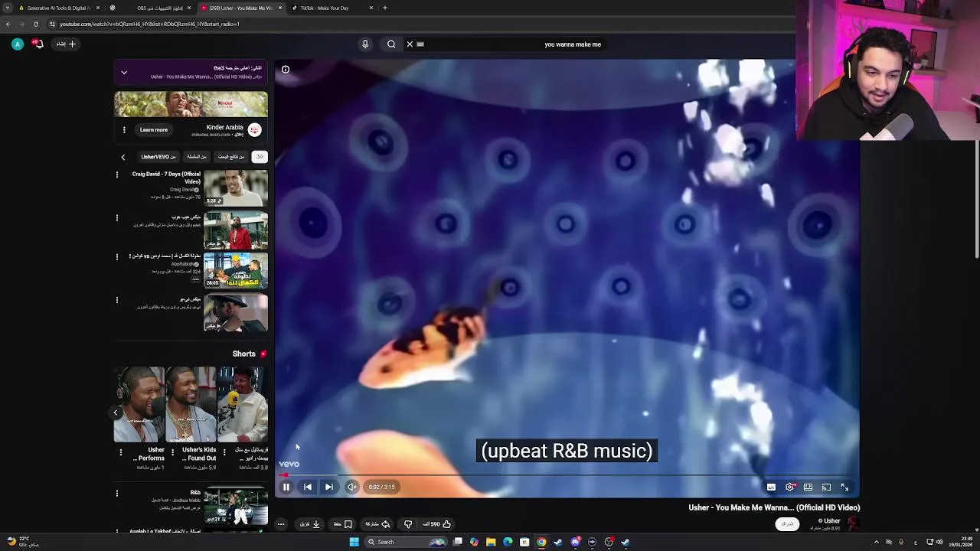980x551 pixels.
Task: Switch to the TikTok - Make Your Day tab
Action: point(334,8)
